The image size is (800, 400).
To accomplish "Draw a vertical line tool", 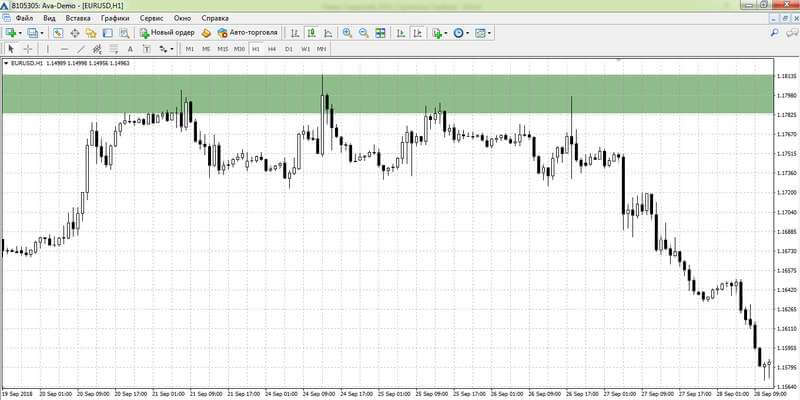I will pos(48,49).
